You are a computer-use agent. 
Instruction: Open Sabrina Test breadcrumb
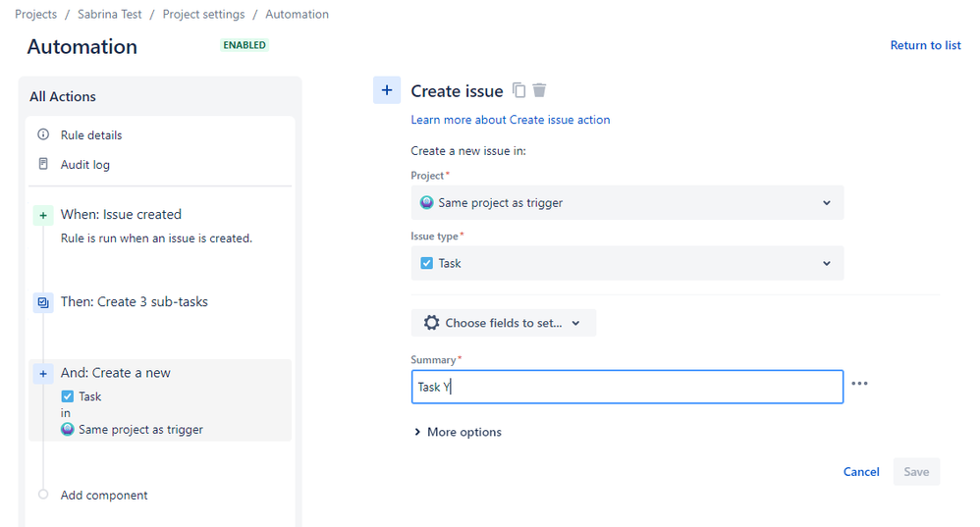[x=109, y=14]
